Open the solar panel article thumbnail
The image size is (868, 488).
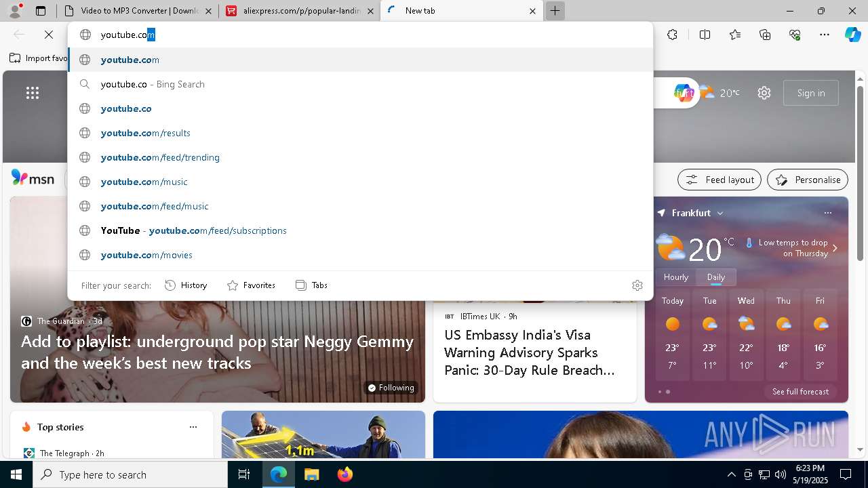[323, 434]
